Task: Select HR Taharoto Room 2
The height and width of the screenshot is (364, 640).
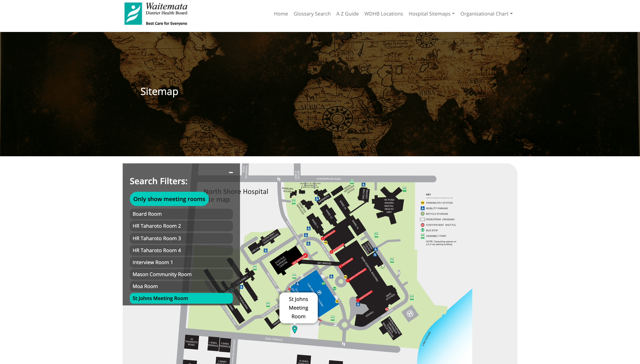Action: tap(181, 226)
